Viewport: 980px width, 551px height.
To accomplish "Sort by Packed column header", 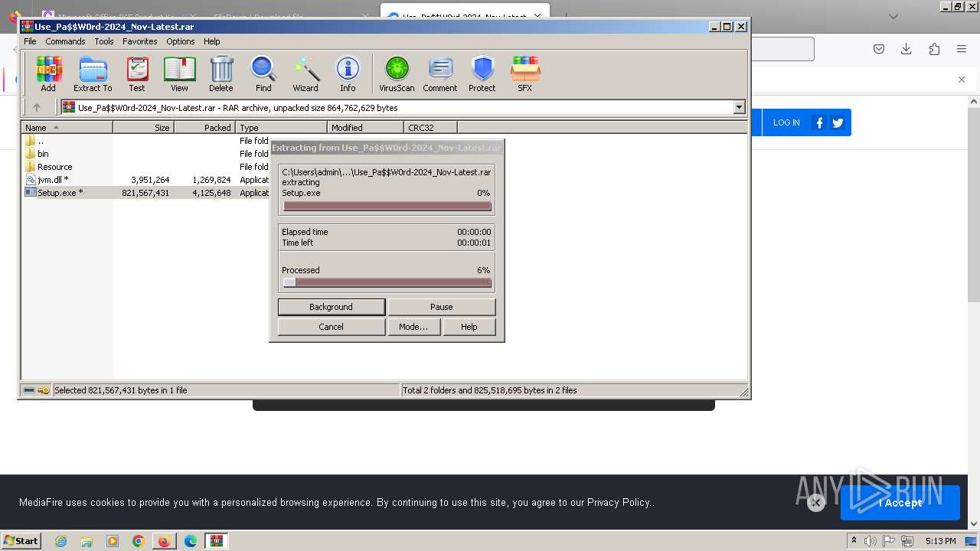I will pyautogui.click(x=204, y=128).
